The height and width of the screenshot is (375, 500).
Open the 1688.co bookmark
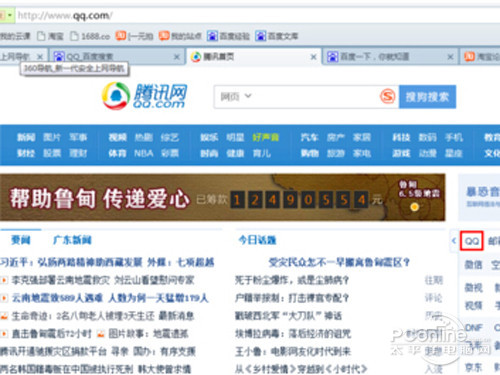(x=90, y=36)
